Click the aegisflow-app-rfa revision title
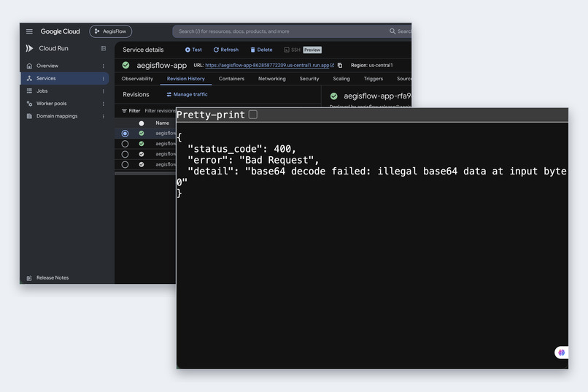Viewport: 588px width, 392px height. coord(377,96)
